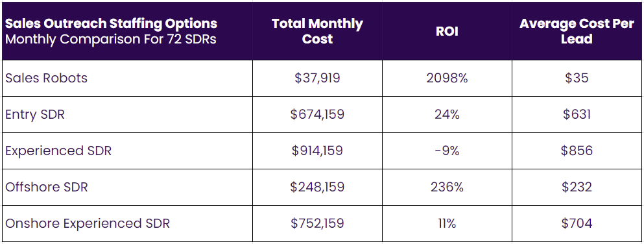Click the 236% ROI cell
The width and height of the screenshot is (644, 244).
click(447, 188)
